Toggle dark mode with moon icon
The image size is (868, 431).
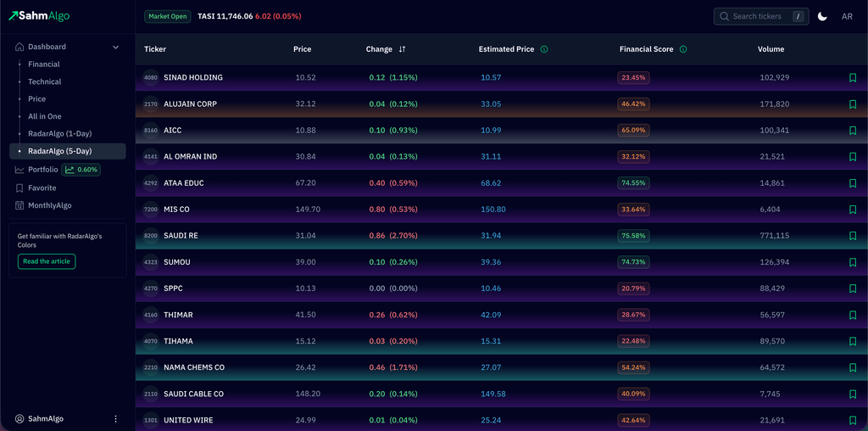(822, 16)
